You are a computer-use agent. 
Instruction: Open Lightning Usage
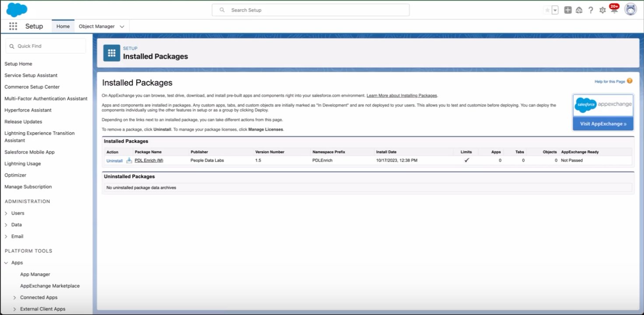(23, 163)
